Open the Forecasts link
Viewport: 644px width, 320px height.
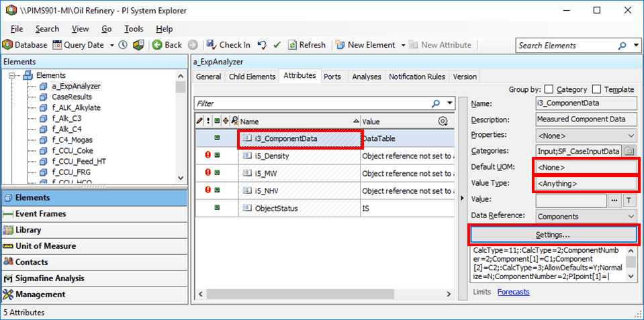tap(513, 292)
